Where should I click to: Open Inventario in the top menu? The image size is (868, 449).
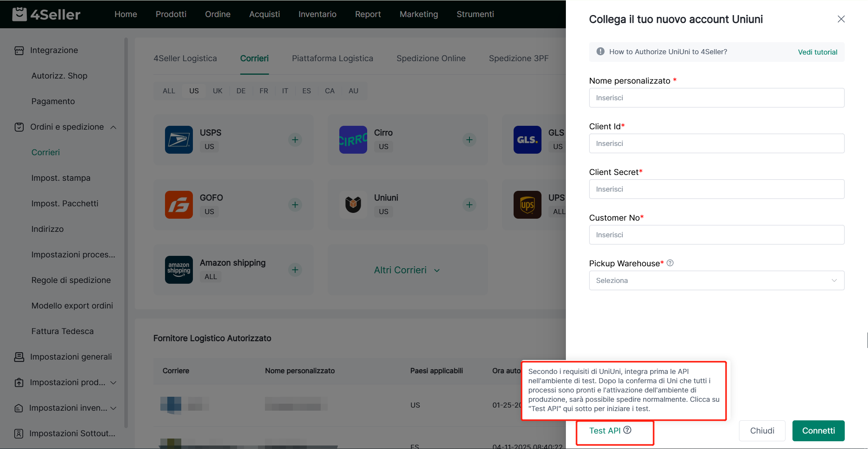[317, 14]
